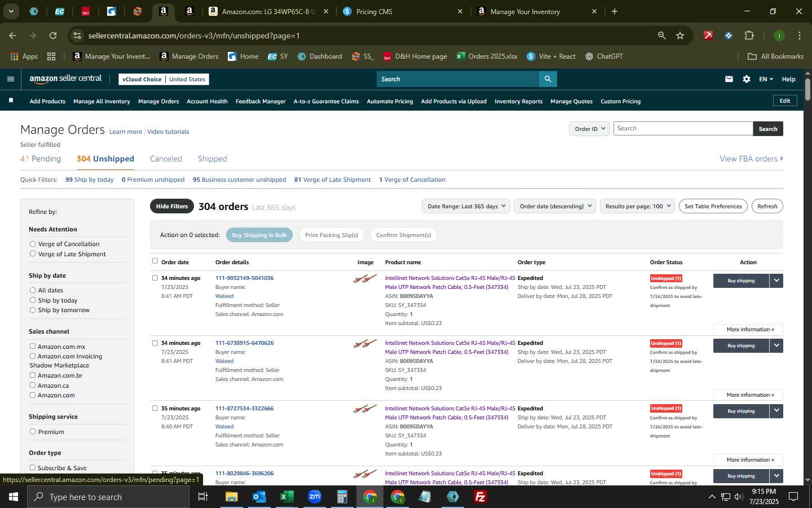Click the Amazon Seller Central logo
812x508 pixels.
coord(65,79)
